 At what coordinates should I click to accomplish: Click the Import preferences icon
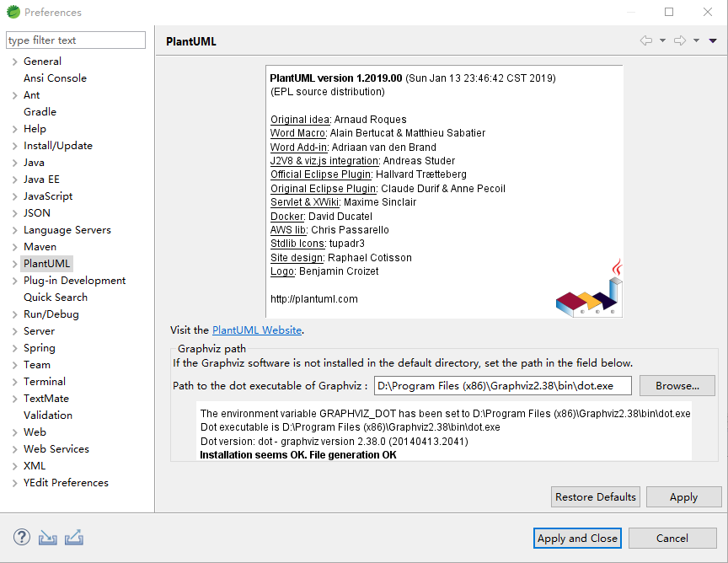pos(47,538)
